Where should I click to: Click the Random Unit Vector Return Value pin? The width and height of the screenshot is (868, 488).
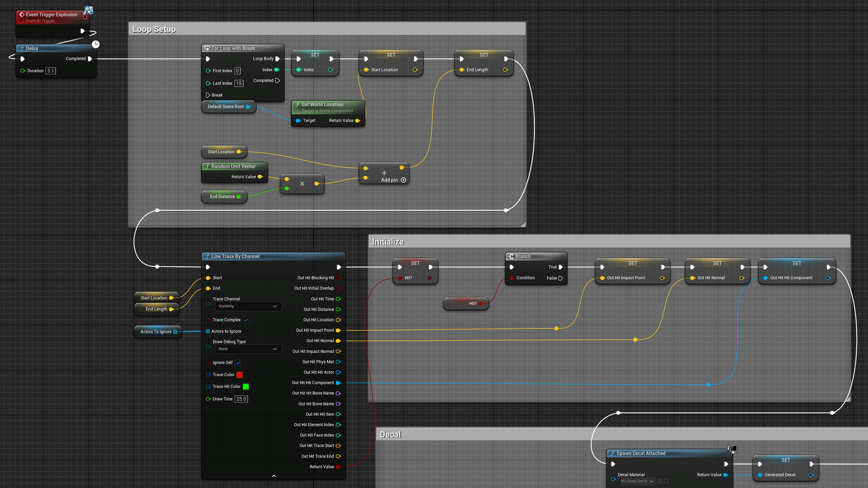[260, 177]
